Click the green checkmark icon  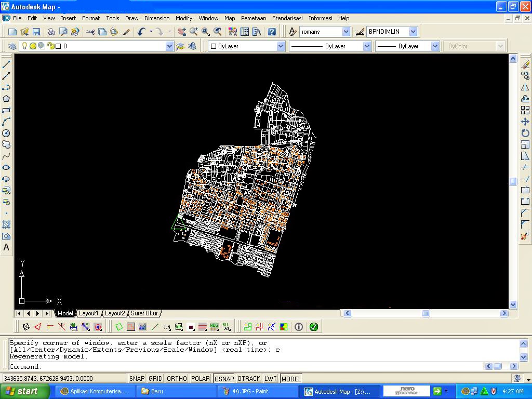pyautogui.click(x=314, y=327)
